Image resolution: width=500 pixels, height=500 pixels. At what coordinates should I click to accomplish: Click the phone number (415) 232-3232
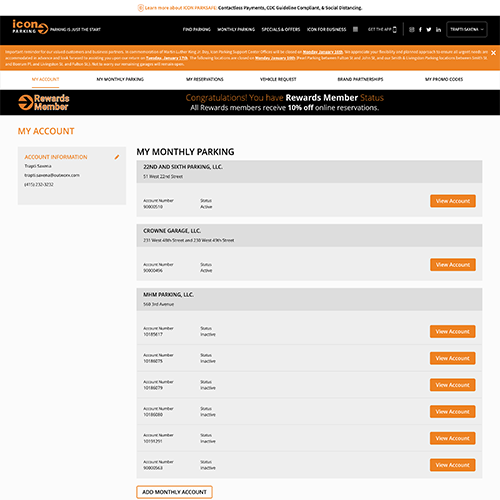tap(39, 184)
